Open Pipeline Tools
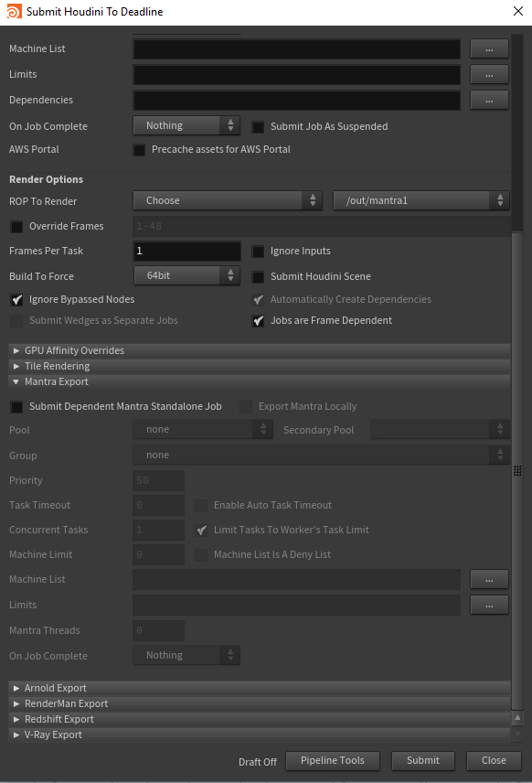The height and width of the screenshot is (783, 532). (333, 760)
